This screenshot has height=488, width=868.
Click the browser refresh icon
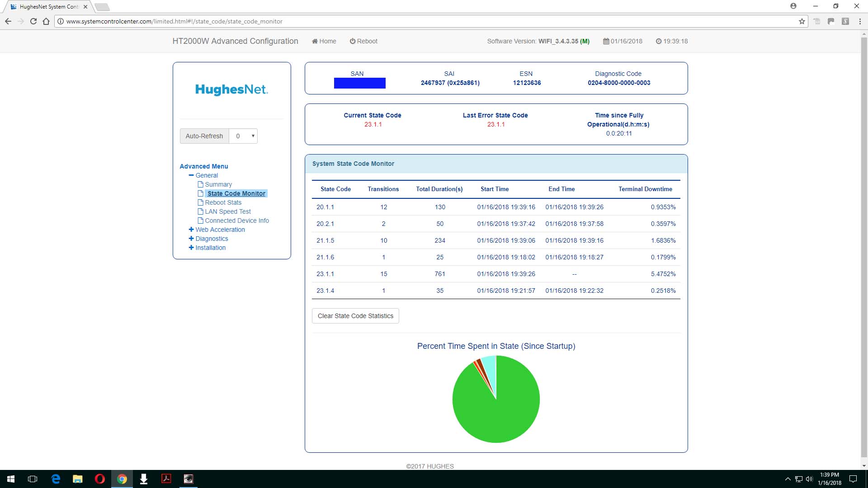34,21
